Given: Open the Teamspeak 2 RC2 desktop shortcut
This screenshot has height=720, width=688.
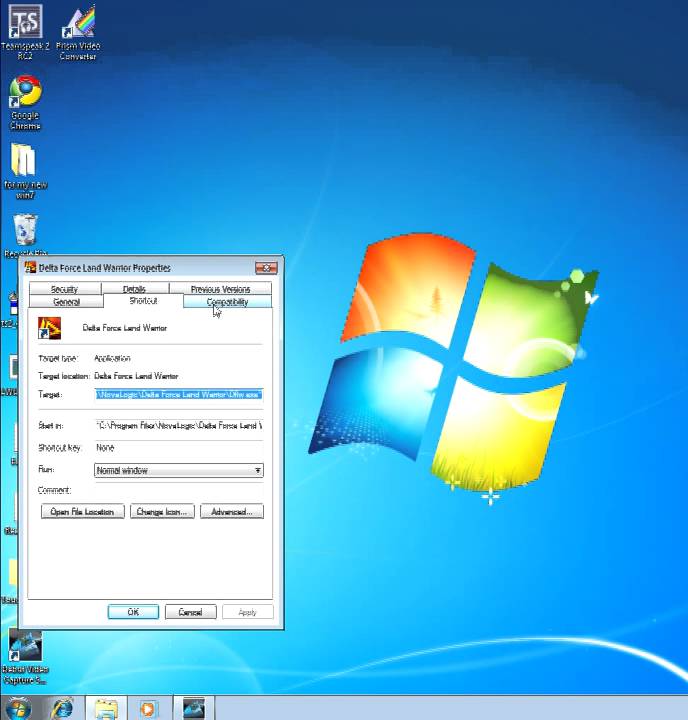Looking at the screenshot, I should click(25, 32).
